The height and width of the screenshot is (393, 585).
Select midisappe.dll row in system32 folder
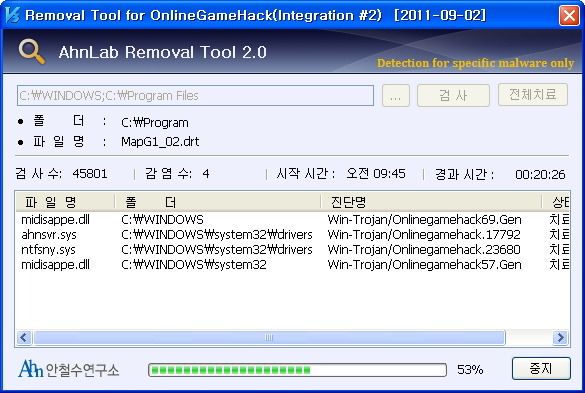pos(292,265)
